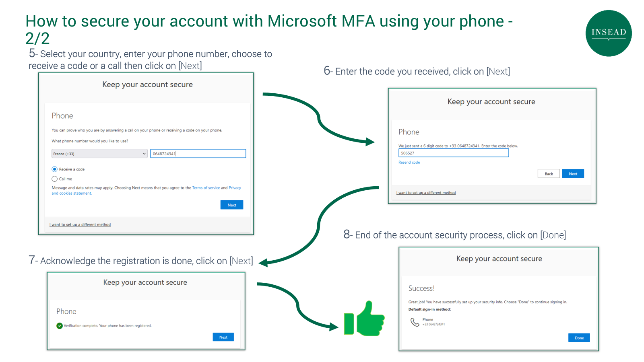Screen dimensions: 644x362
Task: Click the dropdown chevron on the country selector
Action: coord(144,154)
